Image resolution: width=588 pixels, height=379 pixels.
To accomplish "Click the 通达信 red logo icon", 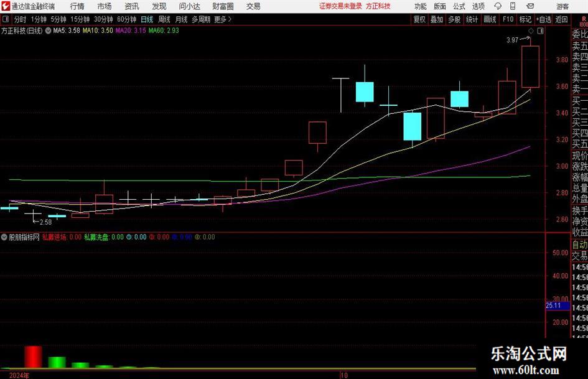I will pyautogui.click(x=6, y=6).
